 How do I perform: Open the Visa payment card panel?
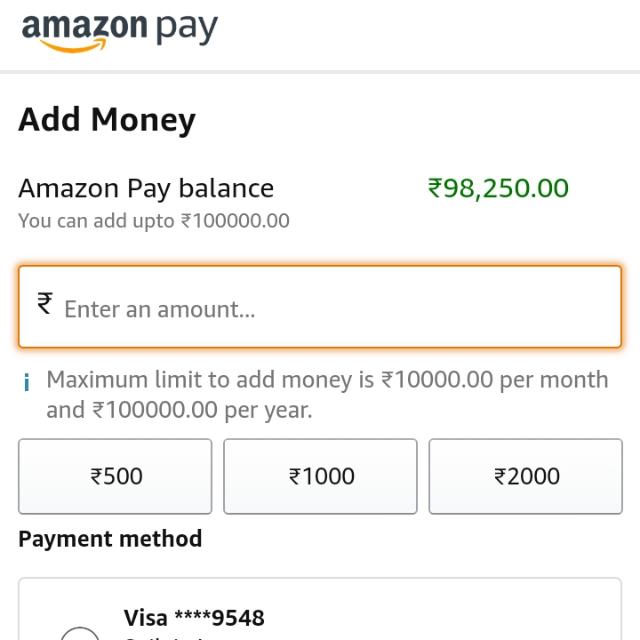[x=320, y=609]
